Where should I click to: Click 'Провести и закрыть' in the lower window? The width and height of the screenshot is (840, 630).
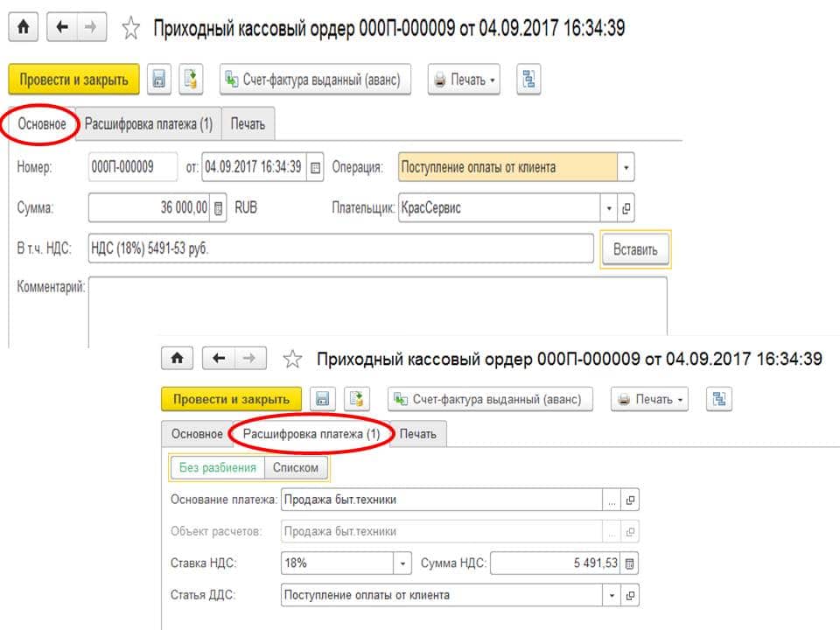[x=231, y=399]
